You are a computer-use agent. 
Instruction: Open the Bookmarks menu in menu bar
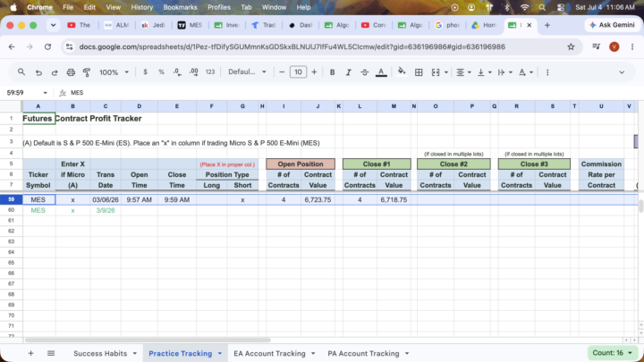[x=180, y=7]
